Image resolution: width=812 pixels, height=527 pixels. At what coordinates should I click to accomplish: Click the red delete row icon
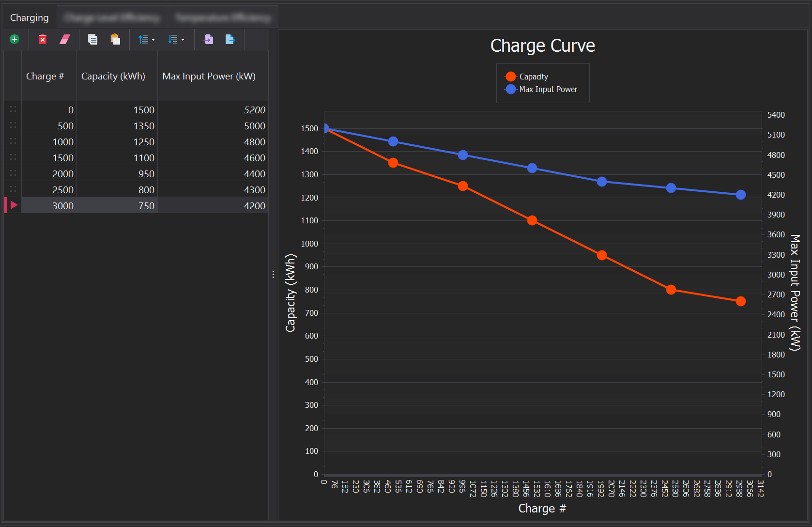point(43,39)
